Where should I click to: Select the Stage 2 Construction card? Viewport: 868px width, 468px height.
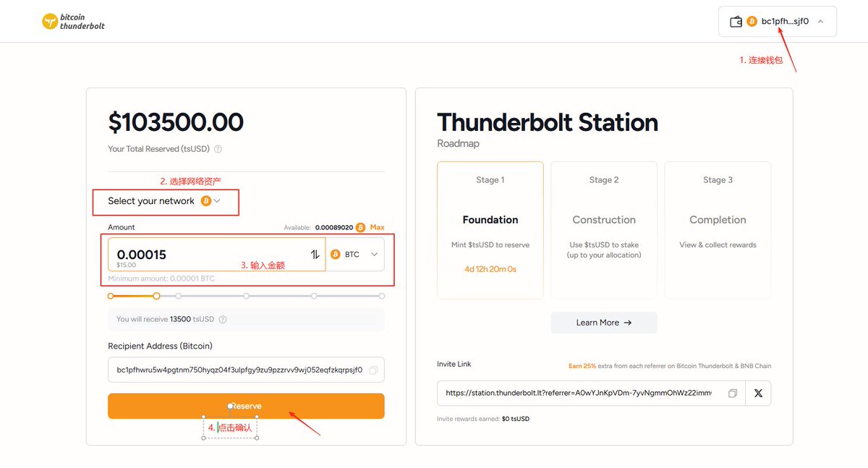(604, 230)
